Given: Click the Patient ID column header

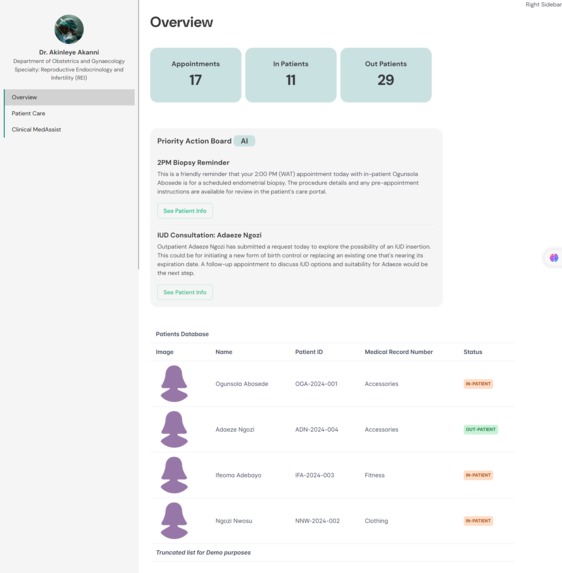Looking at the screenshot, I should (x=309, y=352).
